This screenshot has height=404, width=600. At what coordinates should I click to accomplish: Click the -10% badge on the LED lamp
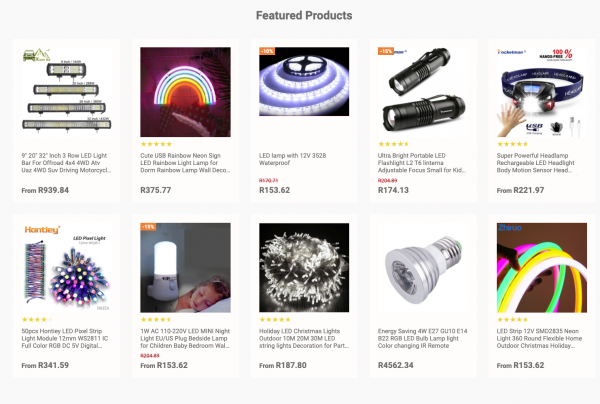click(x=267, y=50)
